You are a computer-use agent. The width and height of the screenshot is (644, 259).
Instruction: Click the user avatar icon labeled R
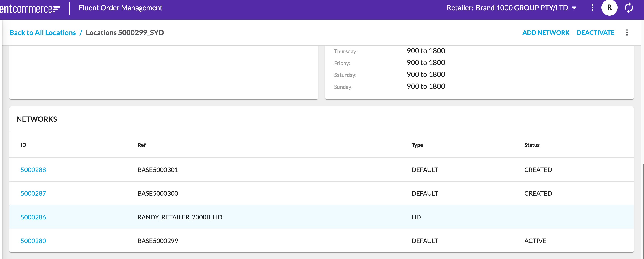(610, 7)
